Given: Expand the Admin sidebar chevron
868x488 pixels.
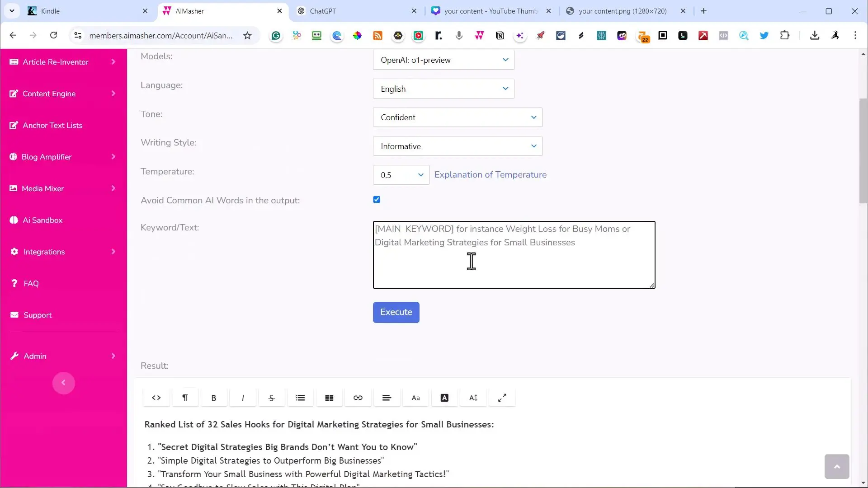Looking at the screenshot, I should tap(113, 356).
